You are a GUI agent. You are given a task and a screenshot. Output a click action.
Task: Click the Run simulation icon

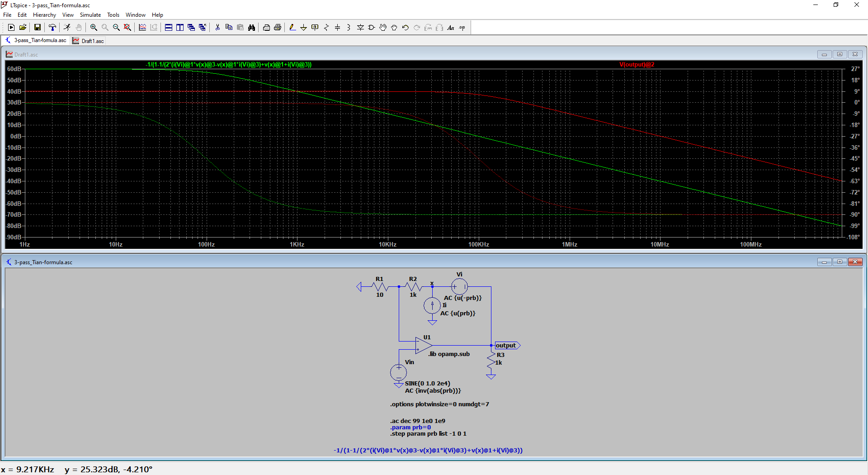coord(67,28)
